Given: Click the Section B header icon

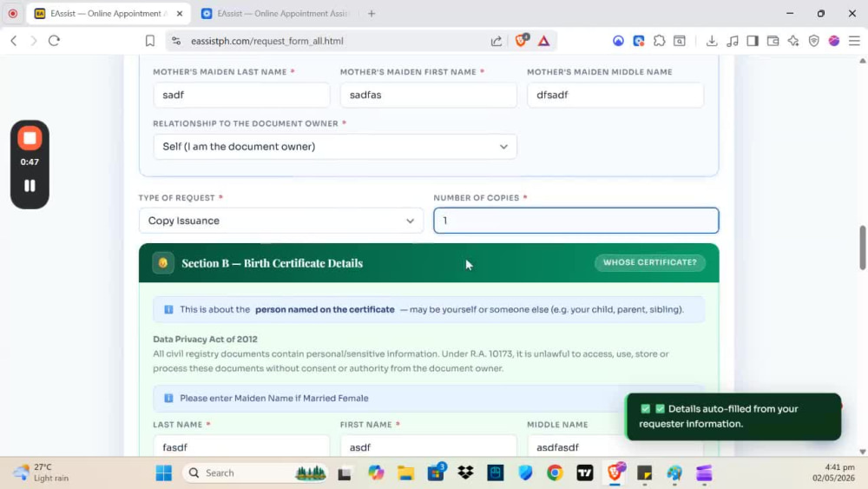Looking at the screenshot, I should coord(163,263).
